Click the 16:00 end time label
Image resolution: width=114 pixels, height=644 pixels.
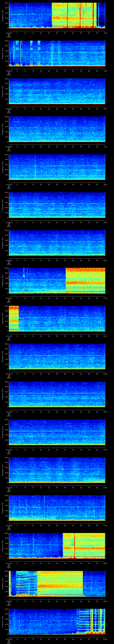coord(105,488)
